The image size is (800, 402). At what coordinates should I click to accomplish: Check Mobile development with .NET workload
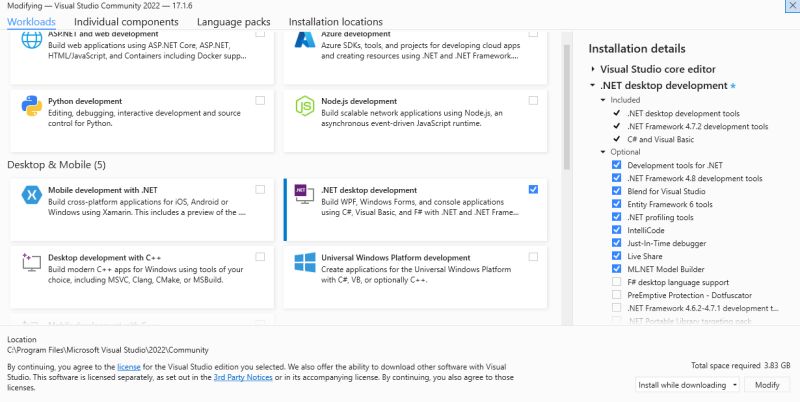pyautogui.click(x=260, y=189)
